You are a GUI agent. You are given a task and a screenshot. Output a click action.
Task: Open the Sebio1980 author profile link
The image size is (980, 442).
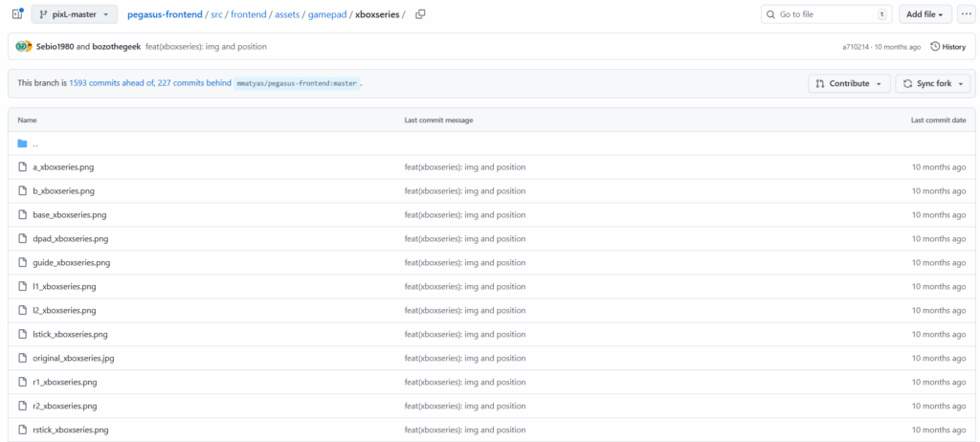click(56, 46)
